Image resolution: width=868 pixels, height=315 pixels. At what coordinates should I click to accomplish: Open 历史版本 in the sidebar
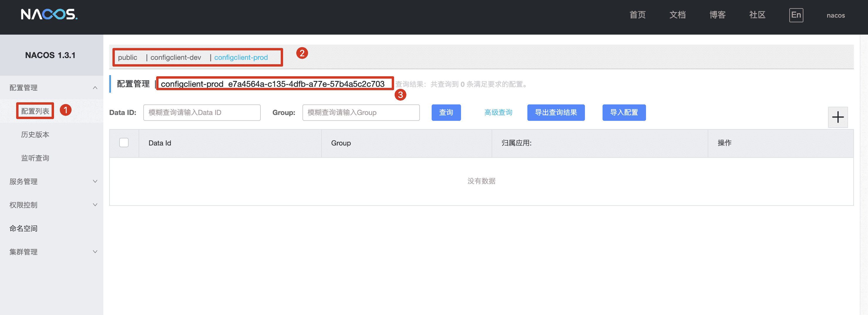pos(35,135)
